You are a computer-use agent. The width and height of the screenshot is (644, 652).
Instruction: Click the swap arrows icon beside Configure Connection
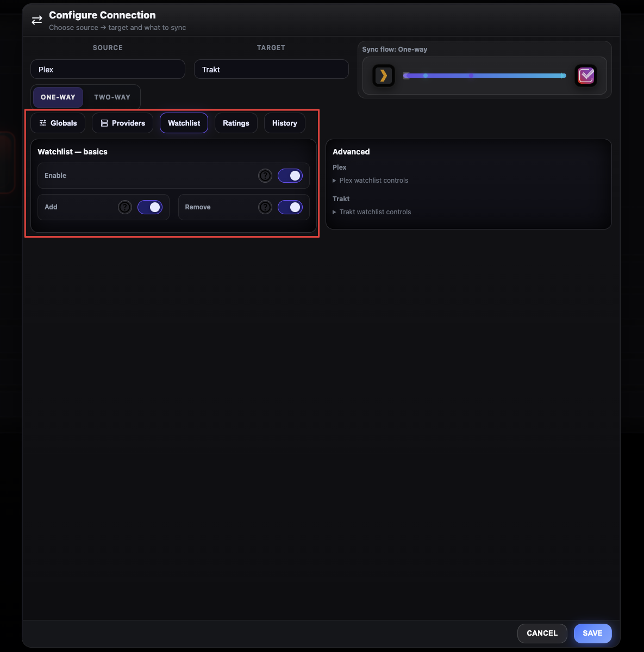pyautogui.click(x=37, y=20)
